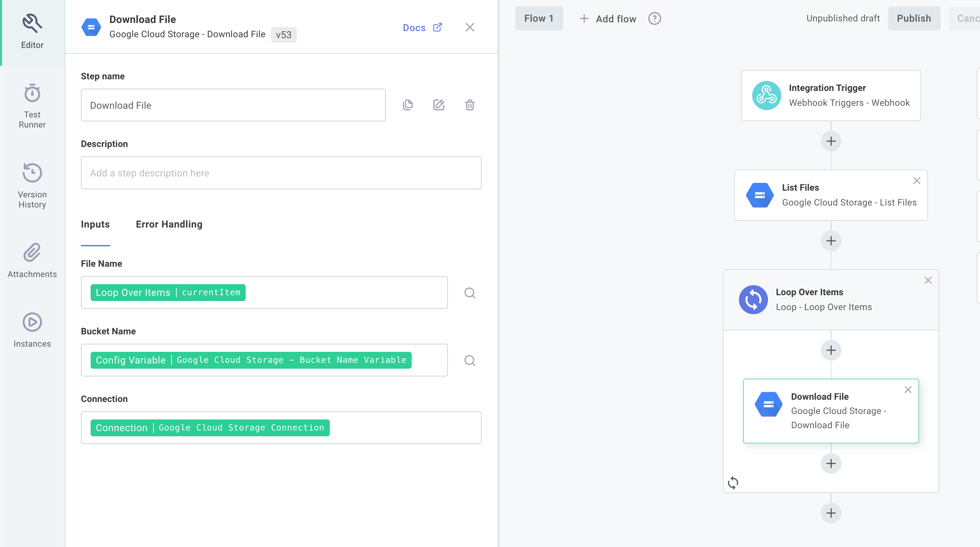Click into the Description input field

click(281, 173)
